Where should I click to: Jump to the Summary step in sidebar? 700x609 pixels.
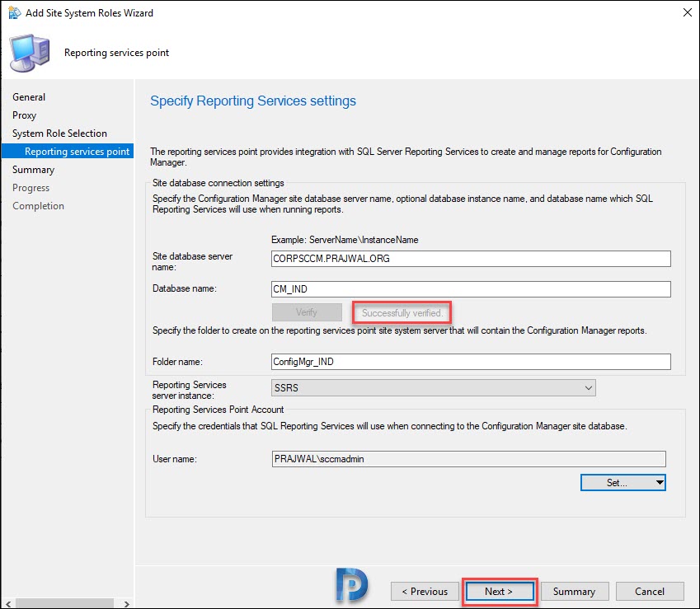click(x=34, y=170)
